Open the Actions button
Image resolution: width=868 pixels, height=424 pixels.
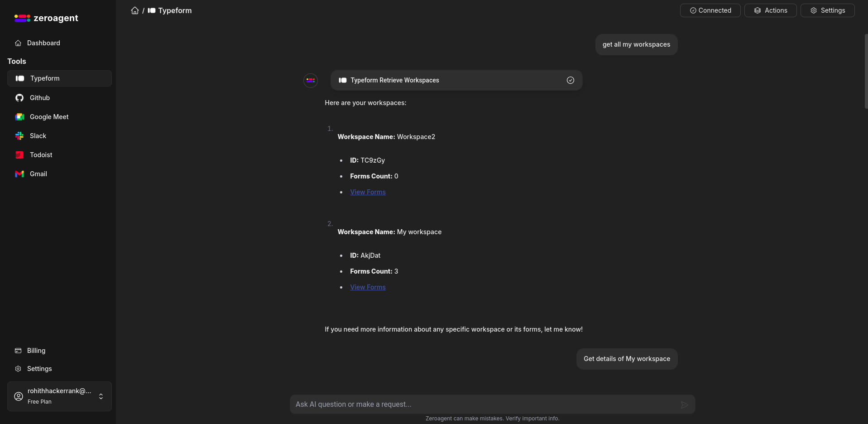[770, 10]
